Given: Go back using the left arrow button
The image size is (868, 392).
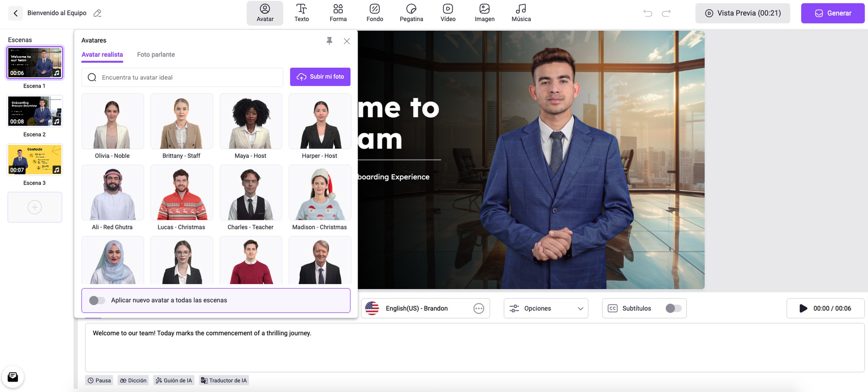Looking at the screenshot, I should [x=15, y=13].
